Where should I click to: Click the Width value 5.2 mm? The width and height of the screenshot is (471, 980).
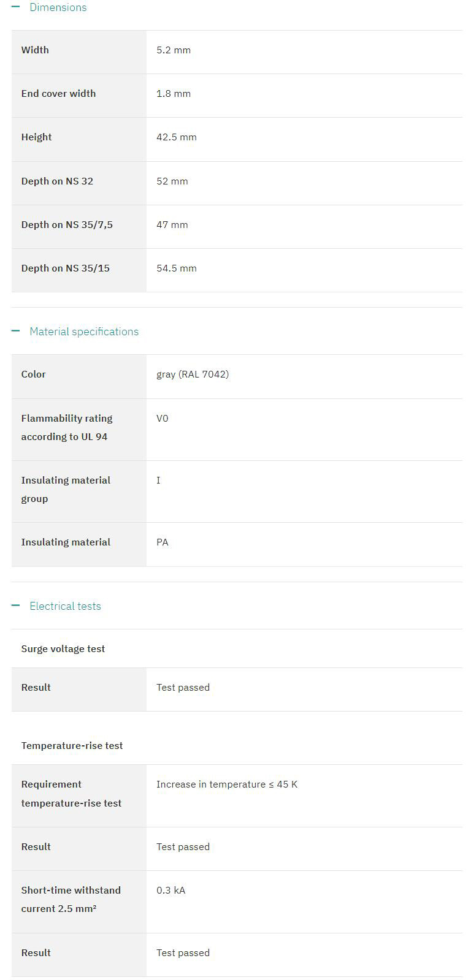click(x=174, y=50)
